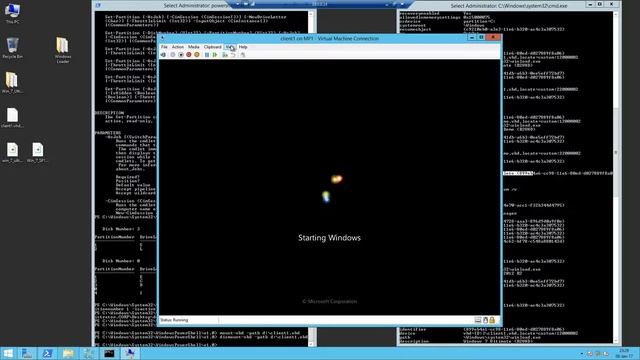Switch to Command Prompt via taskbar icon
Viewport: 640px width, 360px height.
[109, 353]
